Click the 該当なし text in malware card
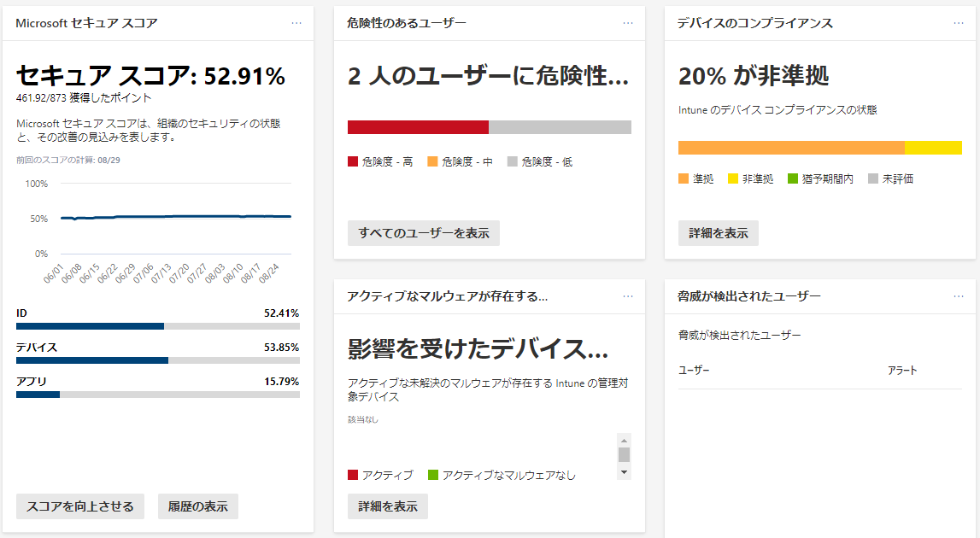 click(363, 420)
